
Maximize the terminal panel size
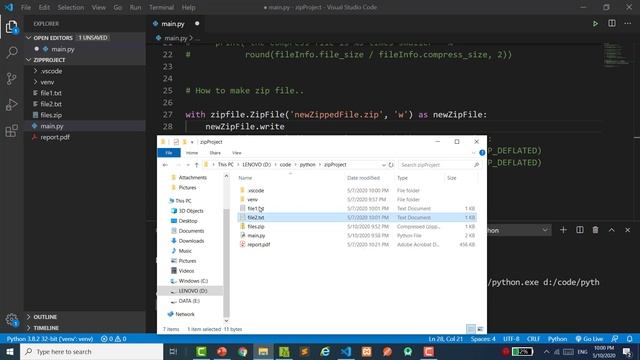tap(611, 230)
